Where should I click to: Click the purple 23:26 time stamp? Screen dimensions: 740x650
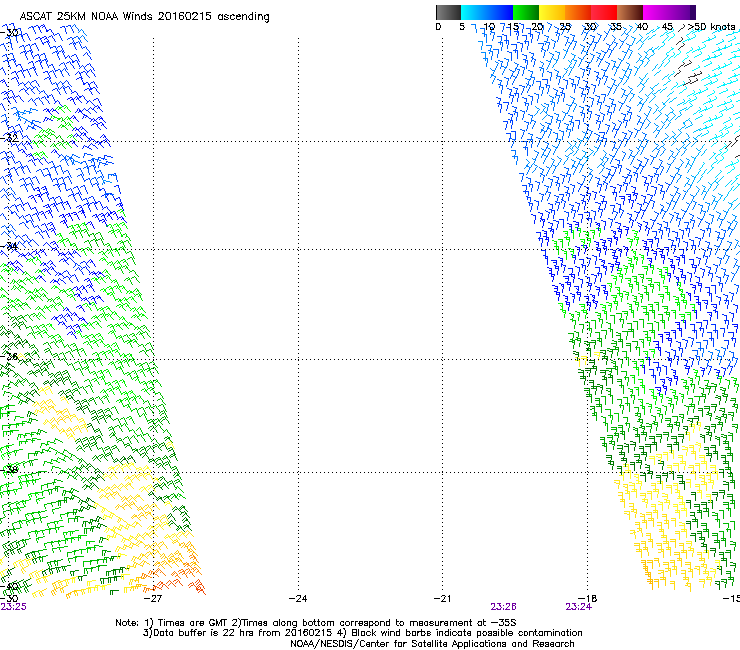(x=504, y=607)
